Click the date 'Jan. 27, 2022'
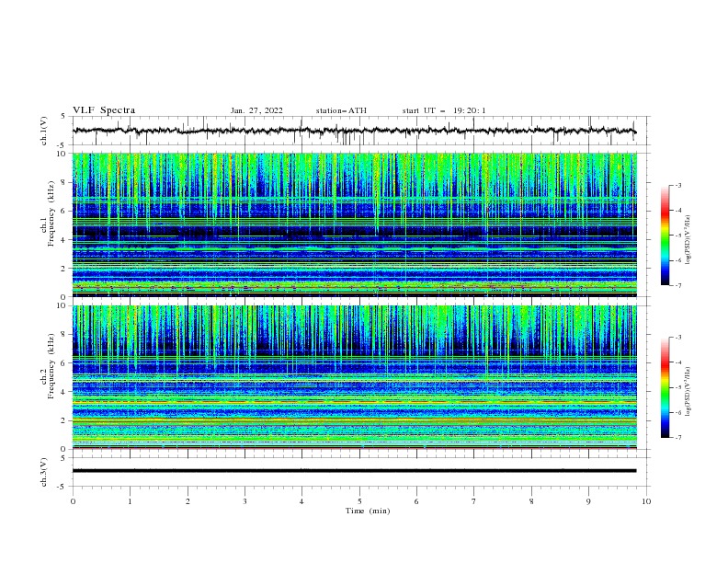Image resolution: width=728 pixels, height=563 pixels. (x=256, y=110)
